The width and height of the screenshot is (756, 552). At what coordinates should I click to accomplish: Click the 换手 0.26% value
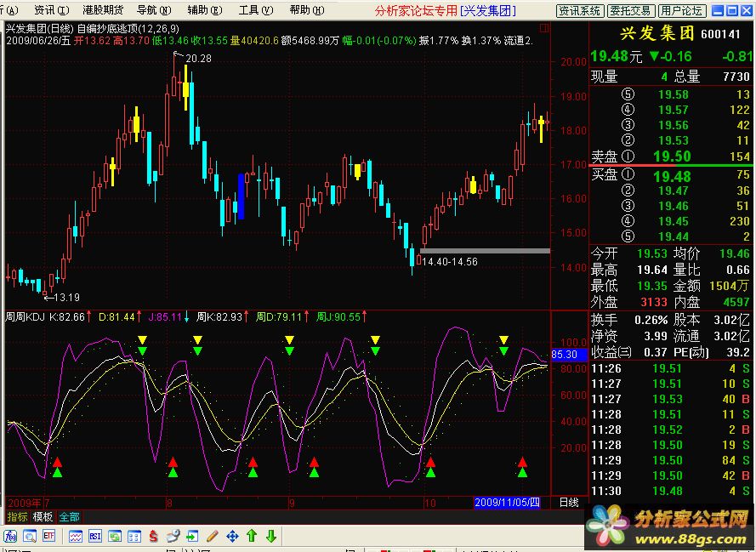651,320
